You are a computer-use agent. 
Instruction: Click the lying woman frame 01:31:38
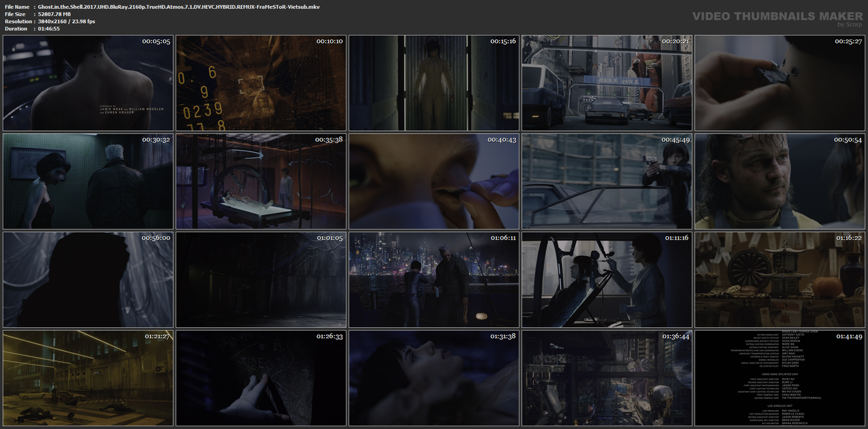click(x=434, y=378)
